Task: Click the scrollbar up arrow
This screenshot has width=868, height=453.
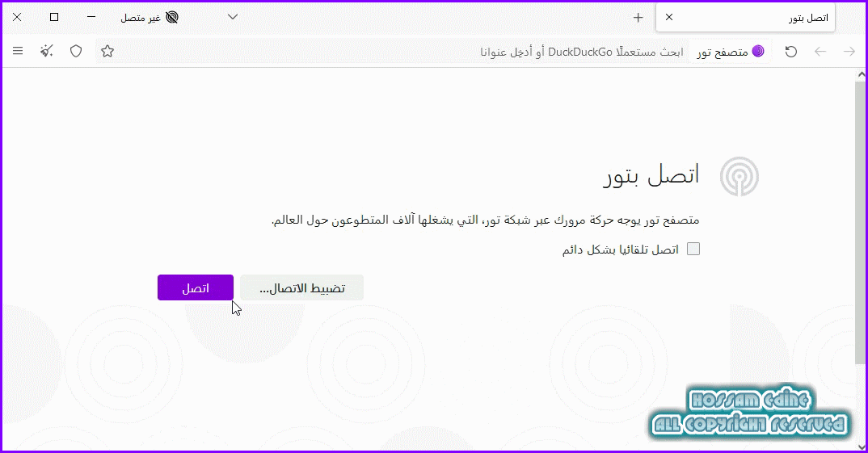Action: point(861,74)
